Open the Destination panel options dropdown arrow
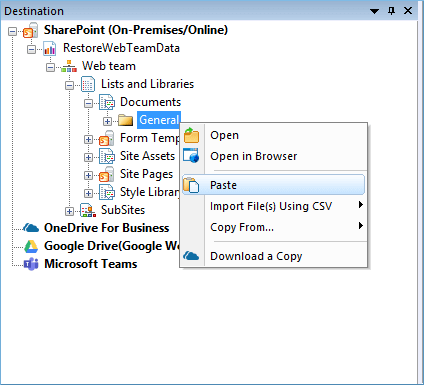 pyautogui.click(x=375, y=11)
